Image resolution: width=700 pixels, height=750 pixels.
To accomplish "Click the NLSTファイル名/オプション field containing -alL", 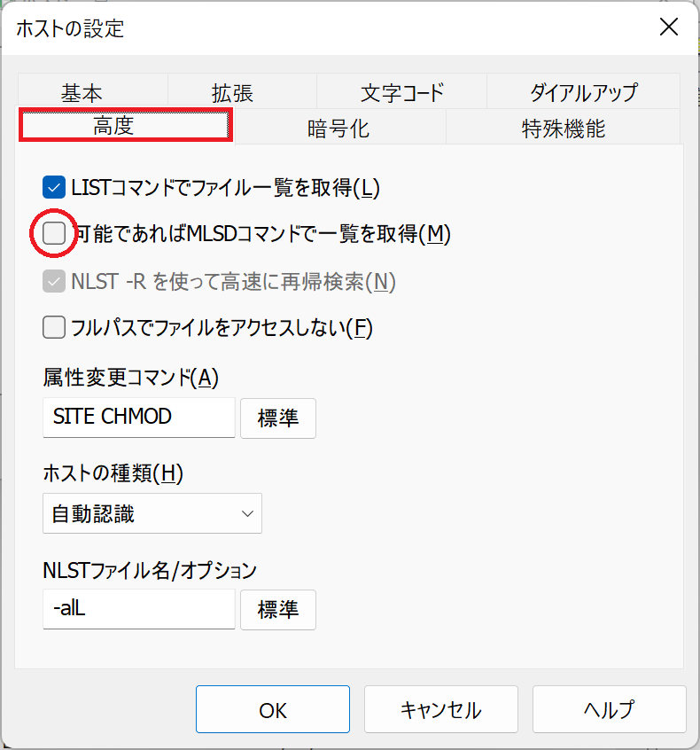I will click(138, 609).
